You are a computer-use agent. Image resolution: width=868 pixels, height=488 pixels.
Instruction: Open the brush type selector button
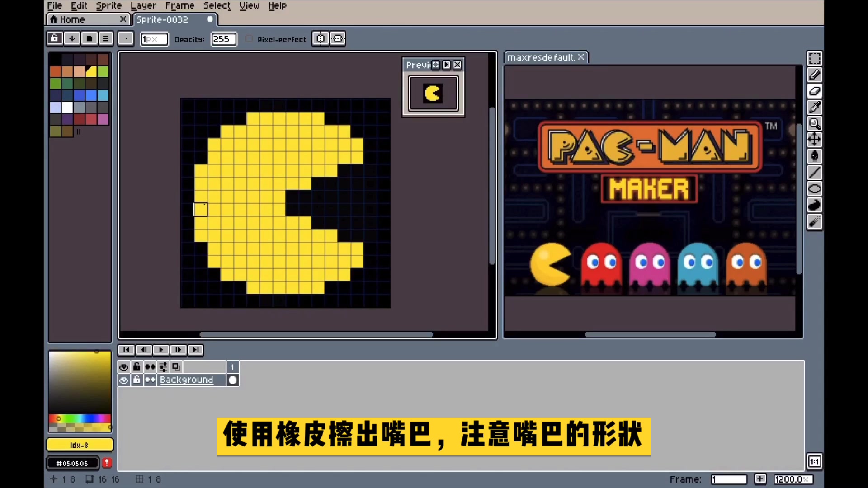click(x=126, y=38)
